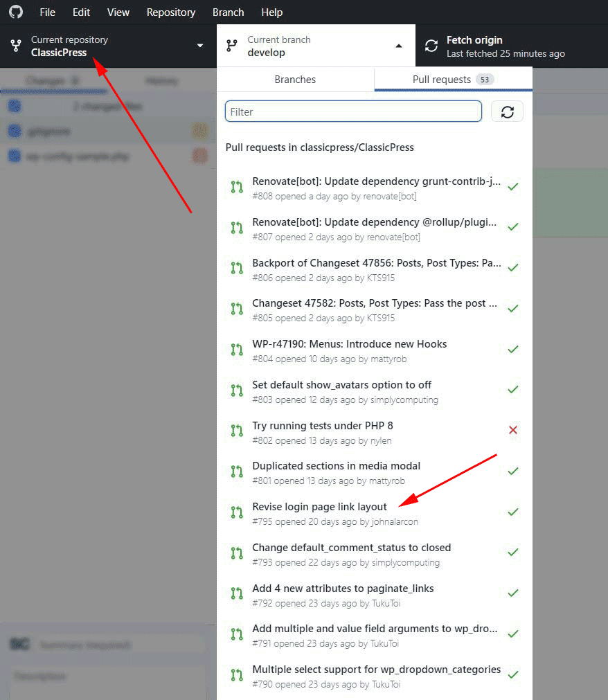
Task: Select Changeset 47582 pull request
Action: click(375, 309)
